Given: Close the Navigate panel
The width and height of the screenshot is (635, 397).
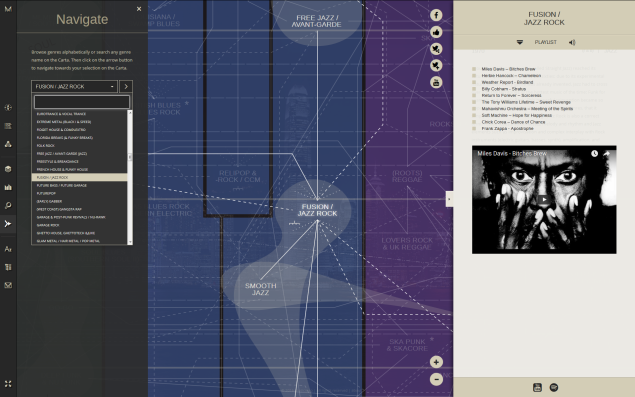Looking at the screenshot, I should click(x=139, y=9).
